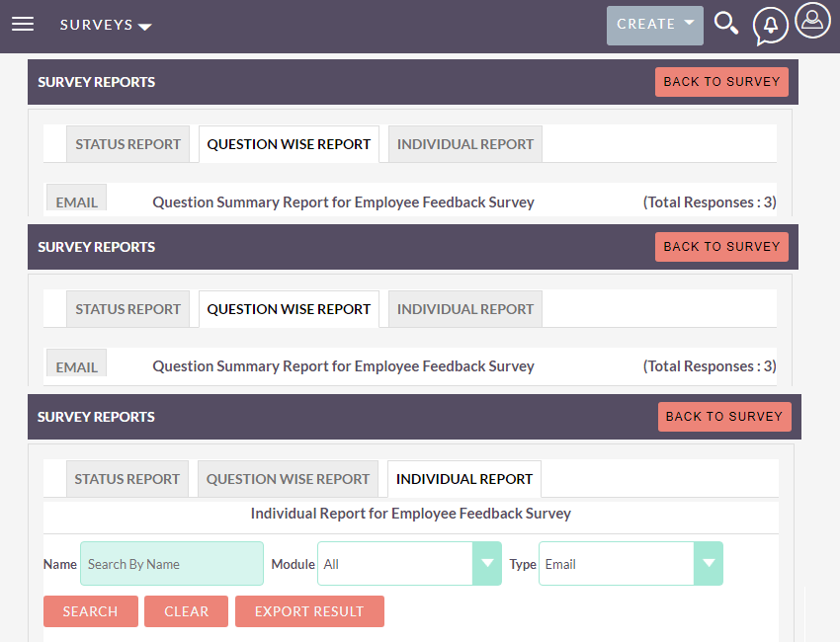840x642 pixels.
Task: Click the Question Summary Report title in the top panel
Action: [343, 202]
